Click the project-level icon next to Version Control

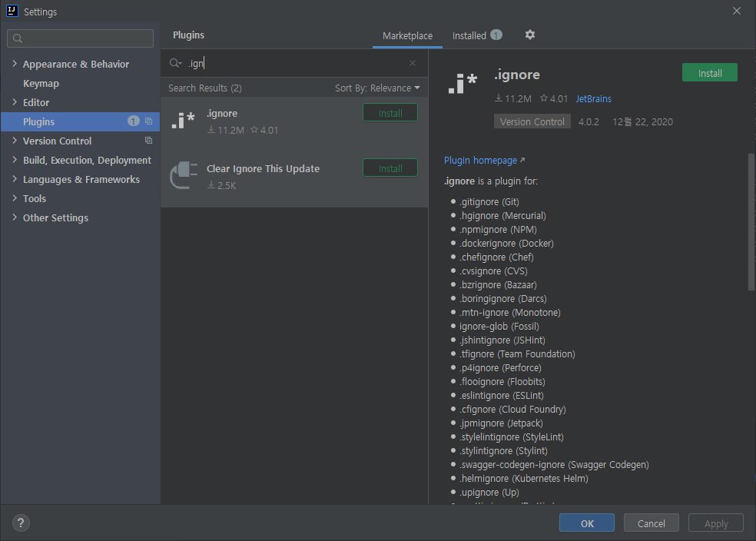point(148,141)
